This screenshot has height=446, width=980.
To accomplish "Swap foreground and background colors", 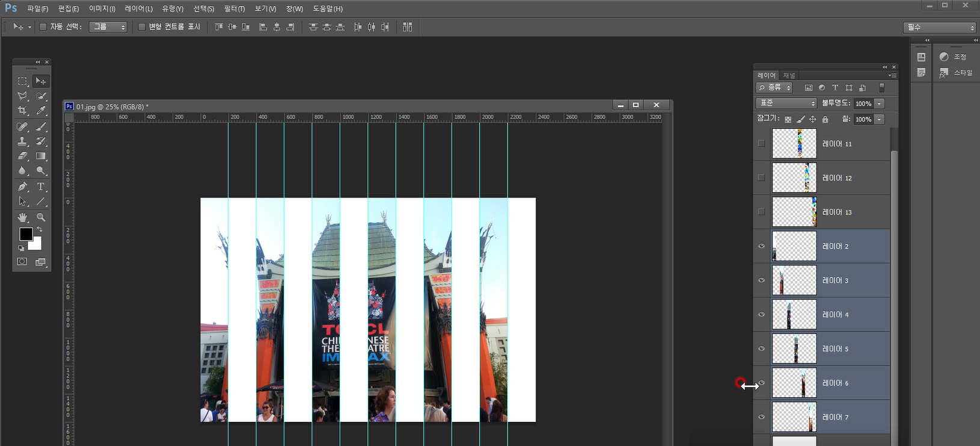I will (x=40, y=230).
